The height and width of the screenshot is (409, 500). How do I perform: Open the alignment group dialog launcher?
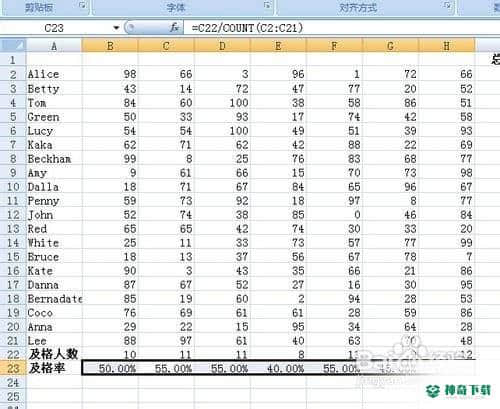pos(448,6)
